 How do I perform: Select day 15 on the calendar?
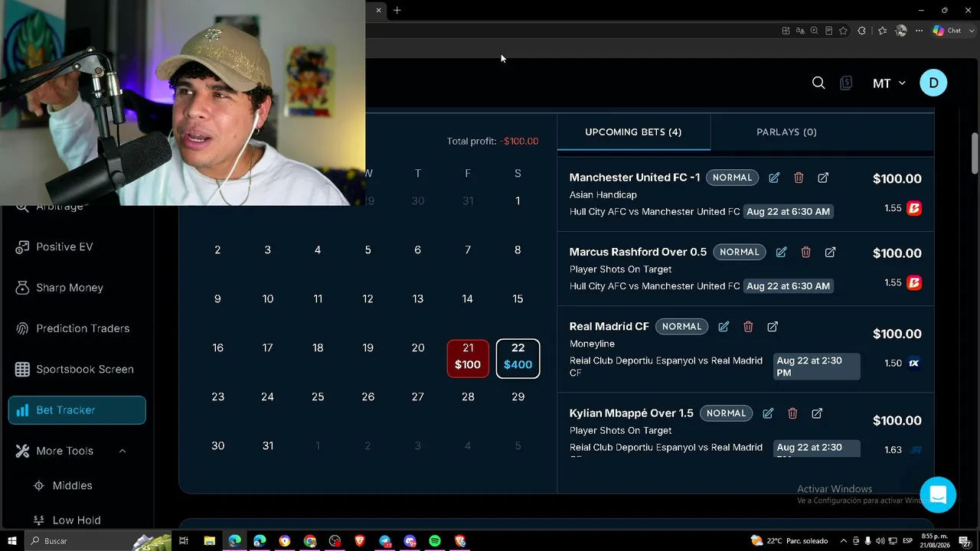click(x=518, y=299)
